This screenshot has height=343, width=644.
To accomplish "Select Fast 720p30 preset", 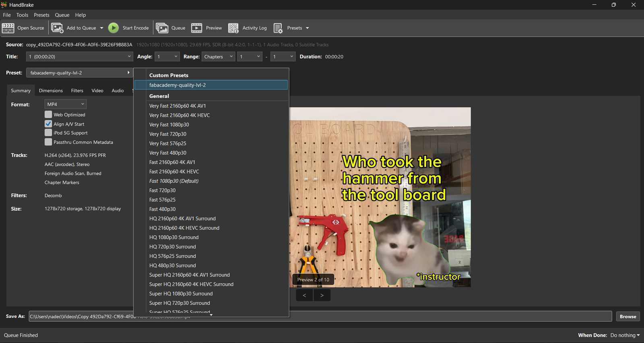I will click(211, 190).
